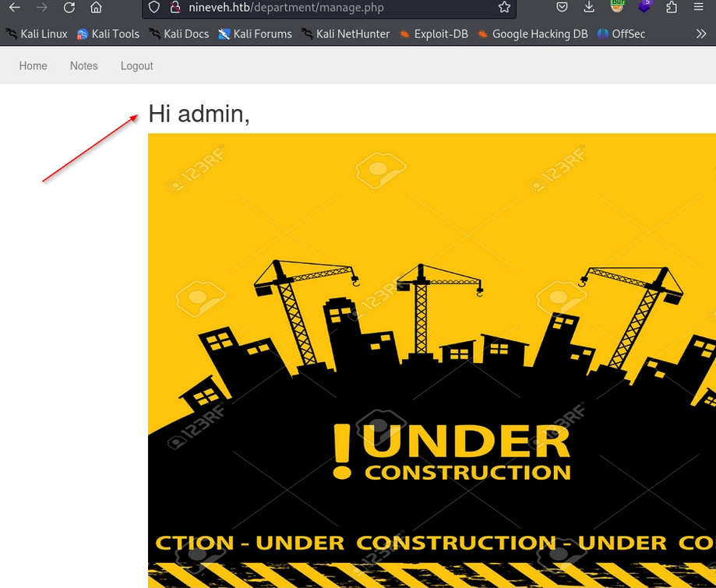Open the Firefox hamburger menu
The height and width of the screenshot is (588, 716).
pos(699,8)
